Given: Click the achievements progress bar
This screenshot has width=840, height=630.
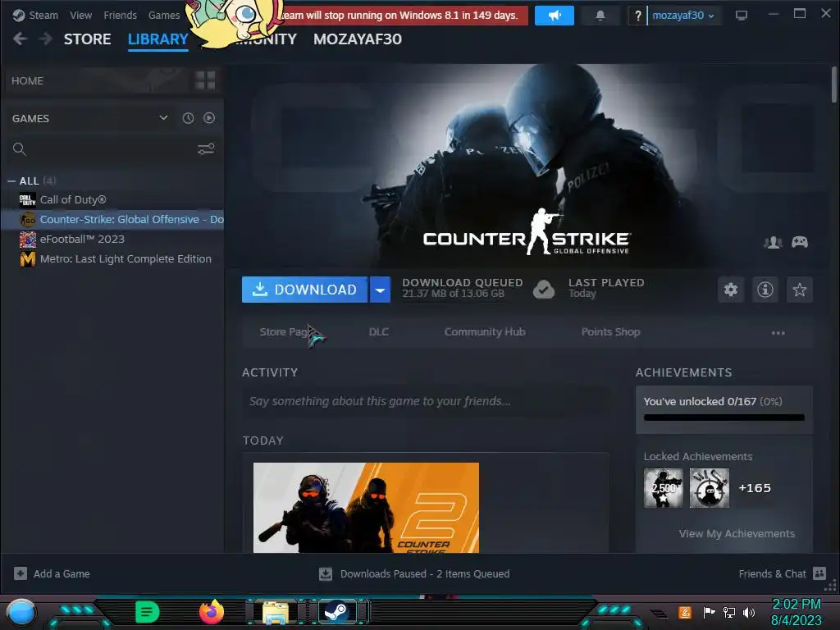Looking at the screenshot, I should click(x=724, y=418).
